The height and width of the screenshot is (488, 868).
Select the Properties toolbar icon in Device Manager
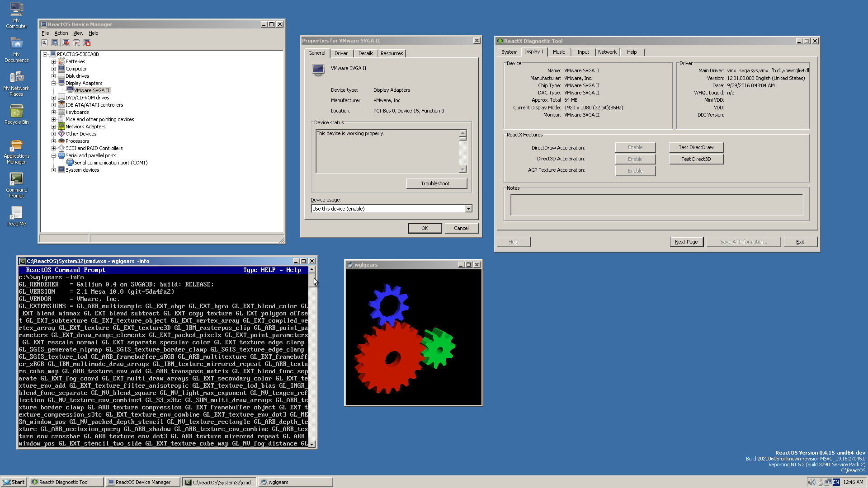point(44,42)
